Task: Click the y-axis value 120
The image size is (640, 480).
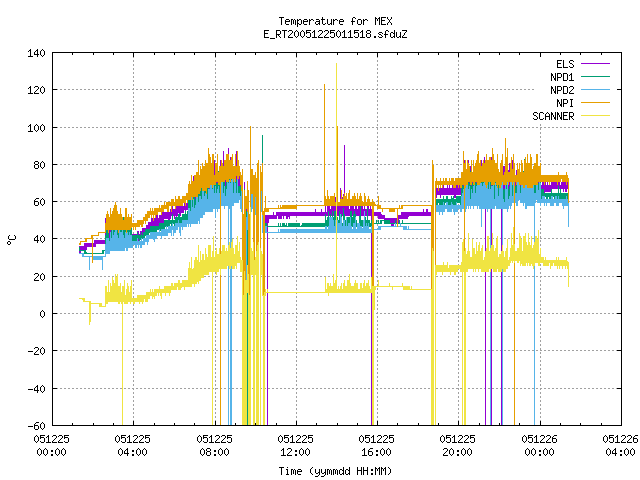Action: pyautogui.click(x=36, y=90)
